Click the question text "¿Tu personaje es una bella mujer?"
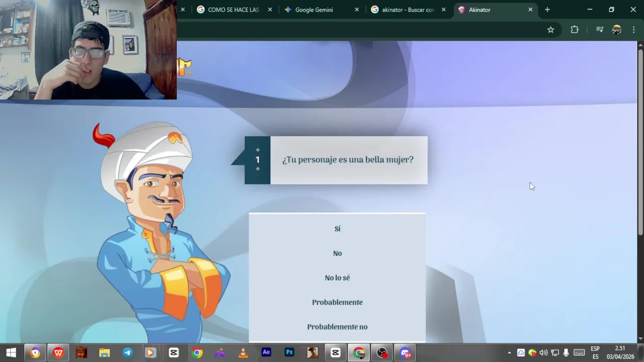 click(x=348, y=160)
